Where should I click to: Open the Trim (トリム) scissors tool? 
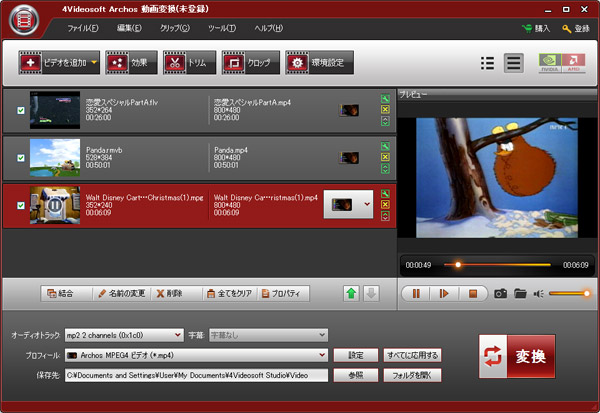[x=189, y=62]
